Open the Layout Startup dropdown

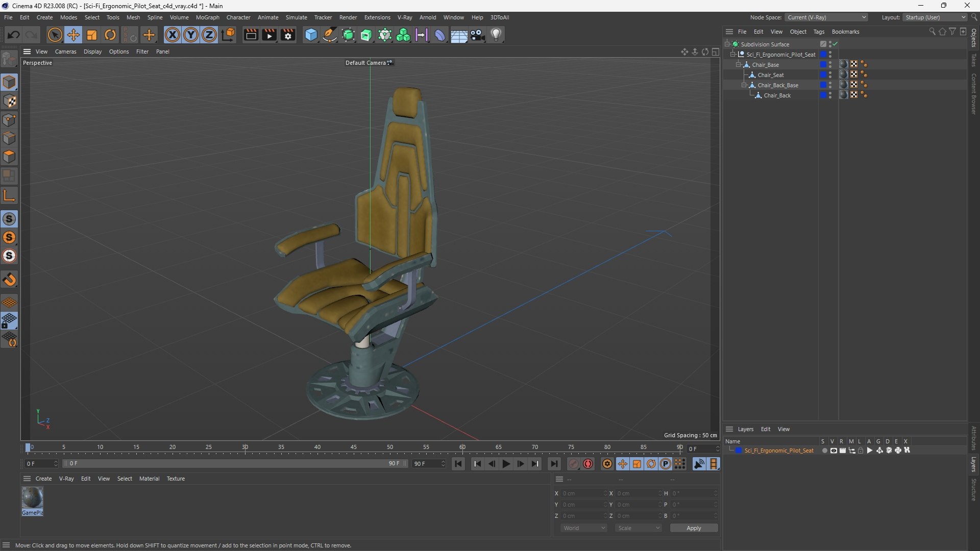pos(935,17)
